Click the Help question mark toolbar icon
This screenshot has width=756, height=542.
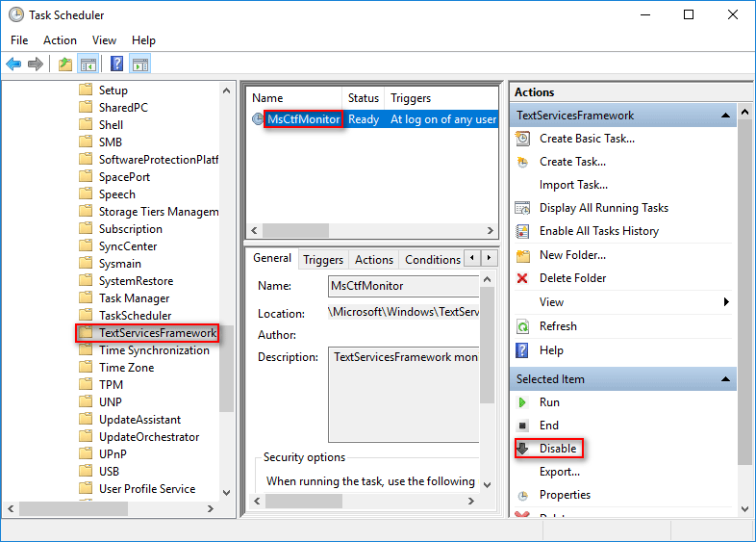(x=116, y=64)
